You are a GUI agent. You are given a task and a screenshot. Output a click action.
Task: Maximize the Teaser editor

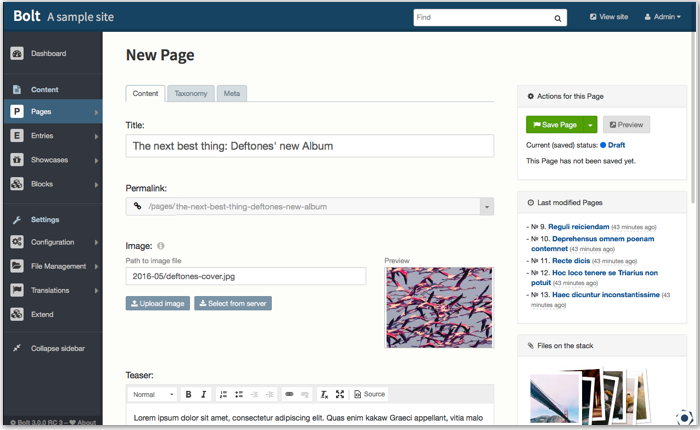(340, 394)
